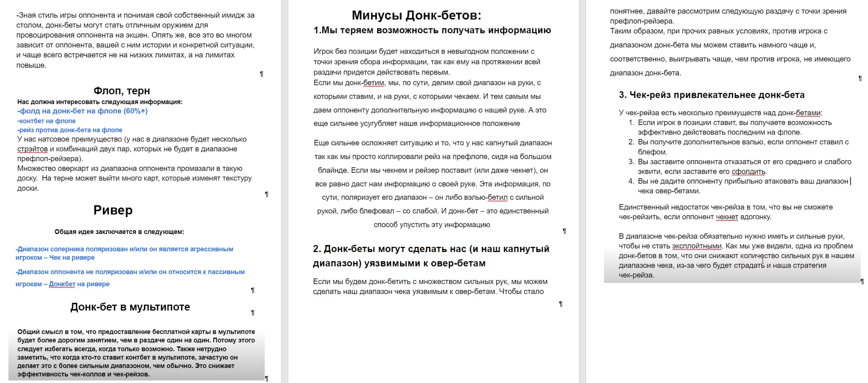Click the blue line '-фолд на донк-бет на флопе (60%+)'

point(82,111)
